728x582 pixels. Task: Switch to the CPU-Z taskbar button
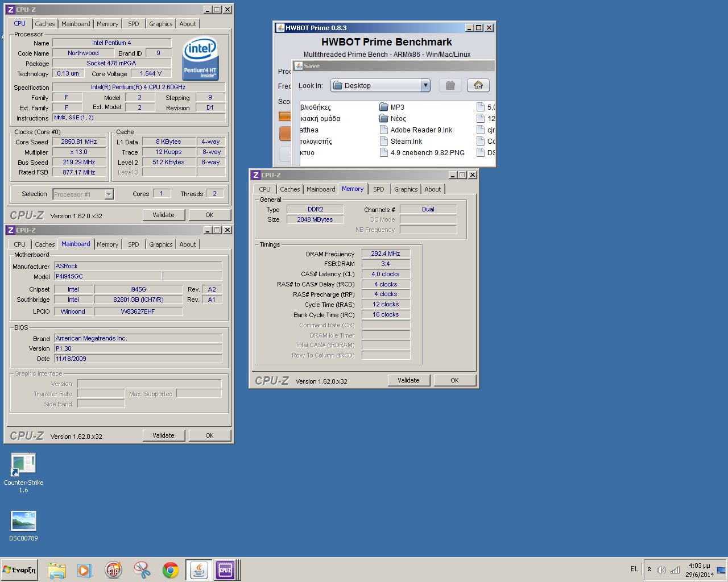point(225,570)
